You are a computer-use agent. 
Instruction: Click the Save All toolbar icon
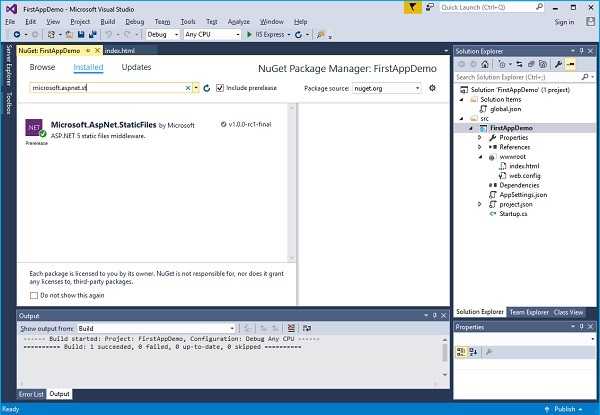pyautogui.click(x=92, y=34)
